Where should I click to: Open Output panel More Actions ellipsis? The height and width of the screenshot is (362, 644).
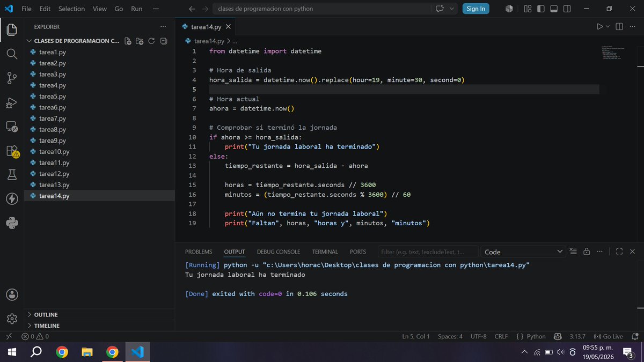pyautogui.click(x=599, y=252)
